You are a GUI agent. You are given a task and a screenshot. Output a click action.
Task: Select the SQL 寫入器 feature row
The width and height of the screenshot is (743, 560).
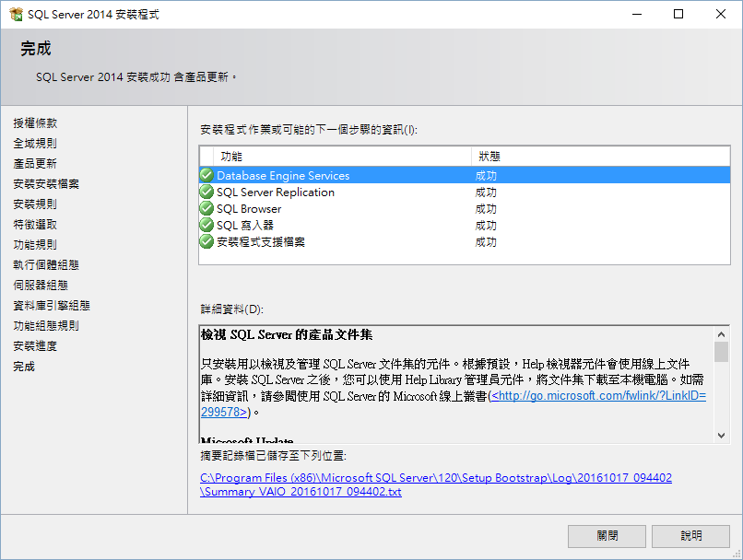(x=465, y=225)
